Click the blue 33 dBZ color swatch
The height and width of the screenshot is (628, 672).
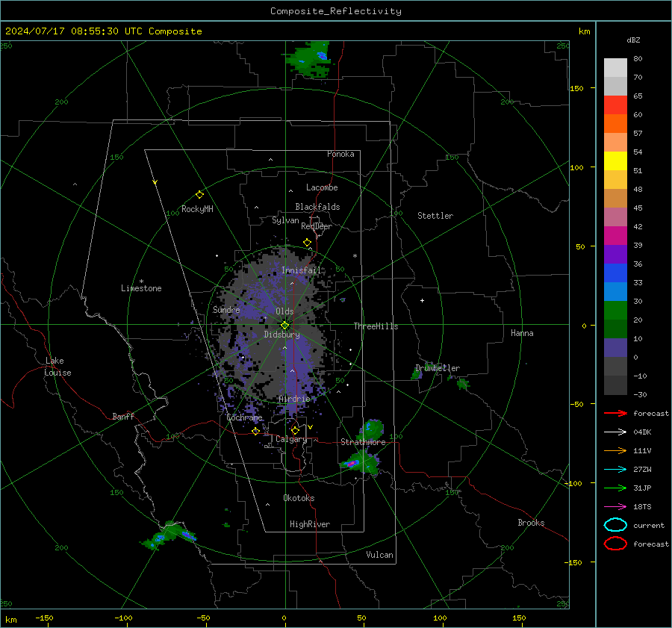click(615, 273)
